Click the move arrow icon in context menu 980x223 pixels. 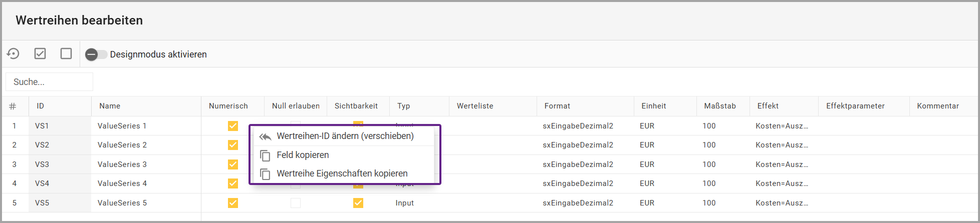(x=265, y=136)
